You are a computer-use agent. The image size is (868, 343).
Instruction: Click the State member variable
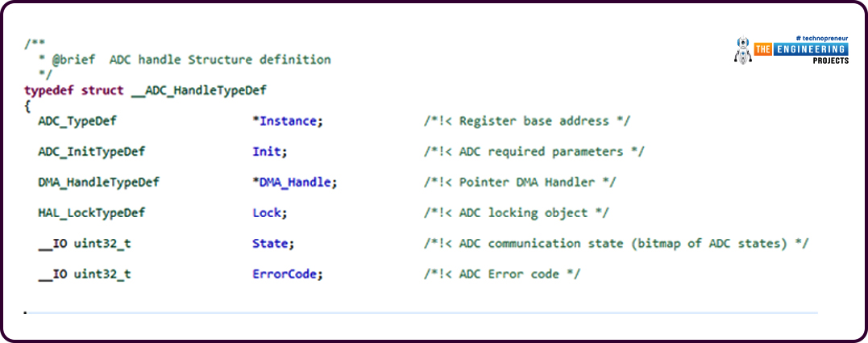click(273, 243)
